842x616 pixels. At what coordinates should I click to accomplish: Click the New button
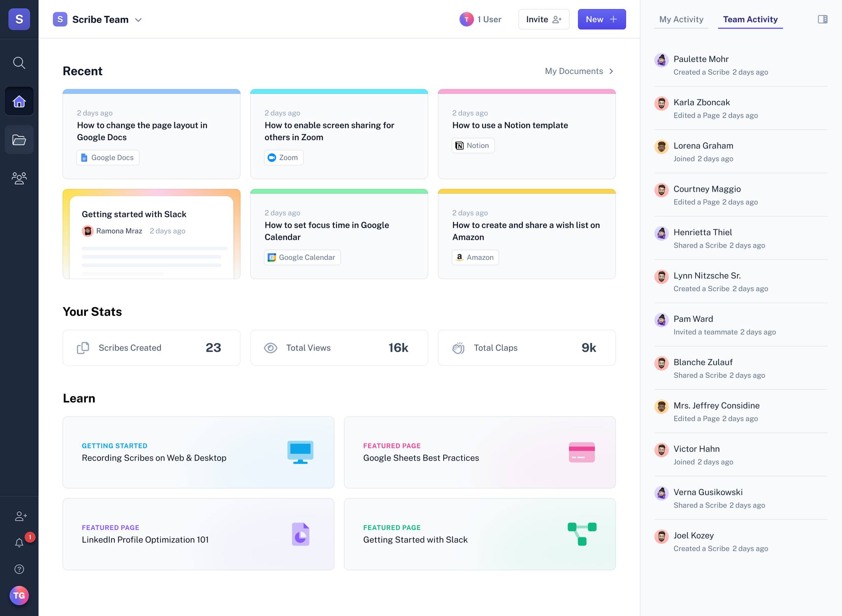pyautogui.click(x=602, y=19)
